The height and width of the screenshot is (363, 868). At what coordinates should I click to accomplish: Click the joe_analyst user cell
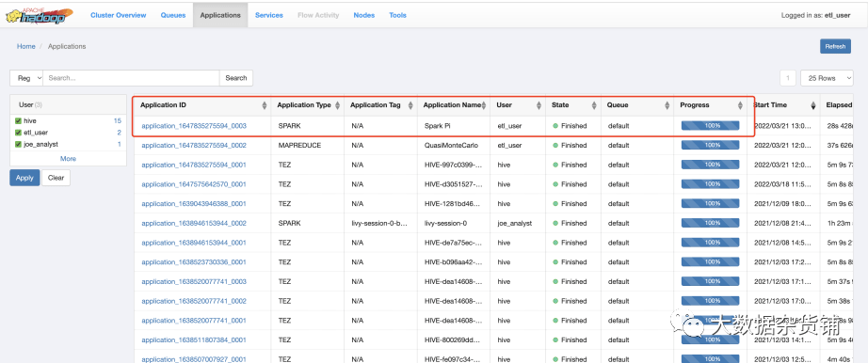point(514,224)
